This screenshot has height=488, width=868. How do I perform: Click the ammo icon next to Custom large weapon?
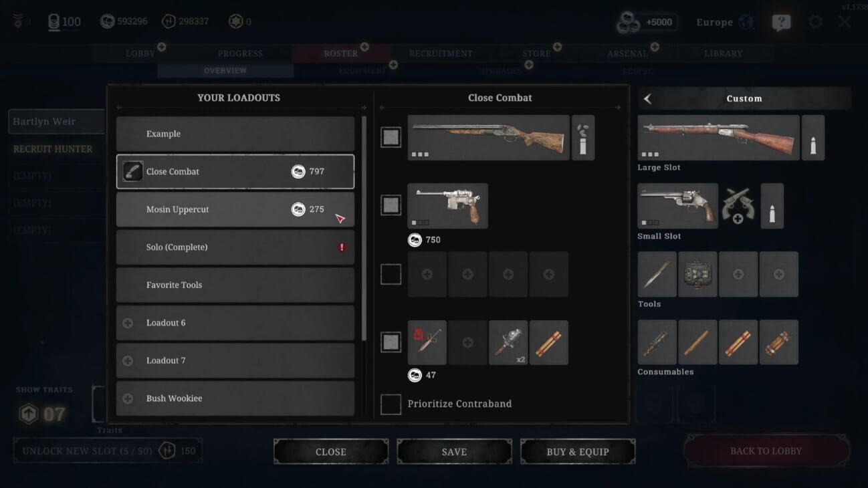pos(812,138)
